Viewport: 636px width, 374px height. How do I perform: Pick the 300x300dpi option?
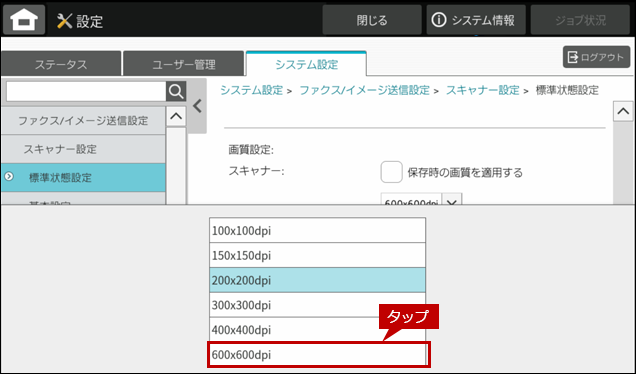click(x=317, y=305)
